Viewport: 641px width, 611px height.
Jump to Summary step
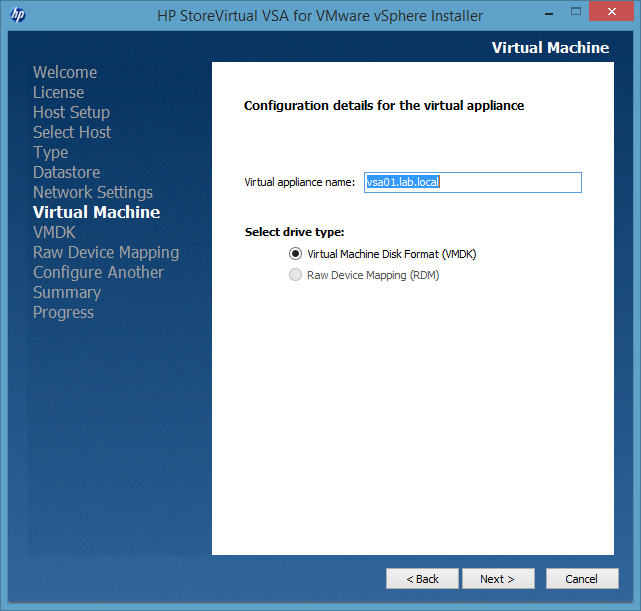pyautogui.click(x=67, y=293)
